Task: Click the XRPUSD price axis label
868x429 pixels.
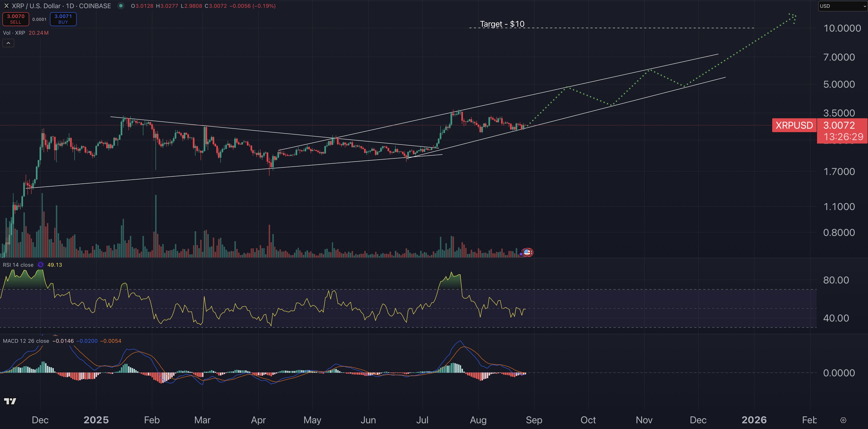Action: [x=794, y=125]
